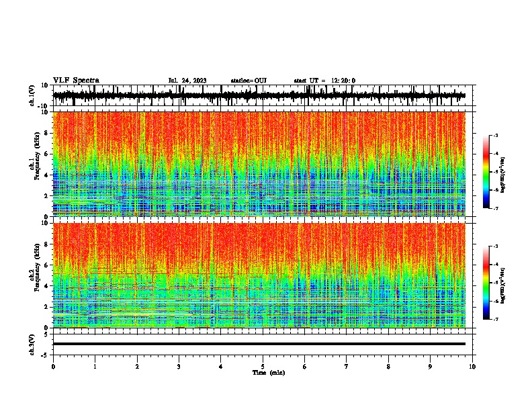Click the "station=OUI" header label
Viewport: 532px width, 411px height.
(x=249, y=81)
